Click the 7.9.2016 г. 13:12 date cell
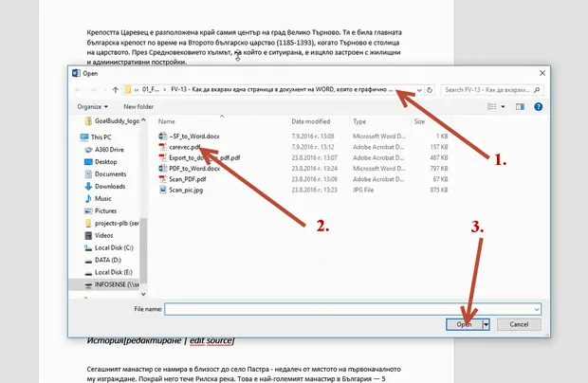The height and width of the screenshot is (383, 588). tap(313, 147)
